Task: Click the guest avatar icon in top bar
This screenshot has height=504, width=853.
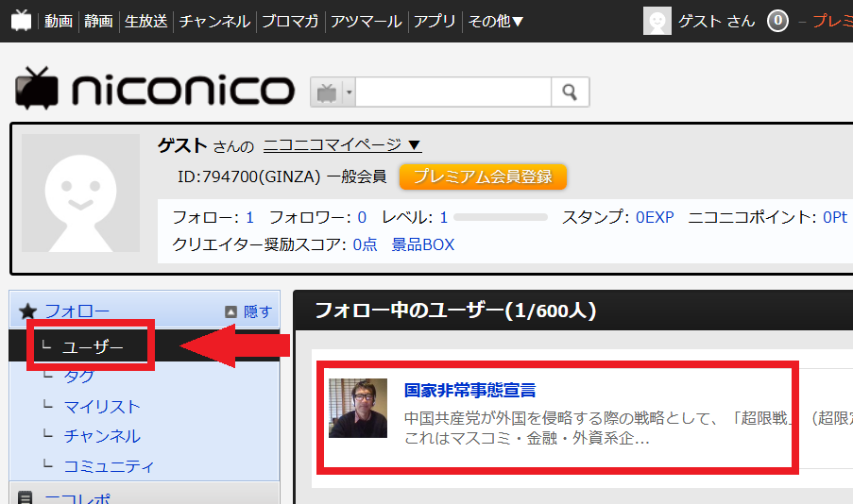Action: (657, 21)
